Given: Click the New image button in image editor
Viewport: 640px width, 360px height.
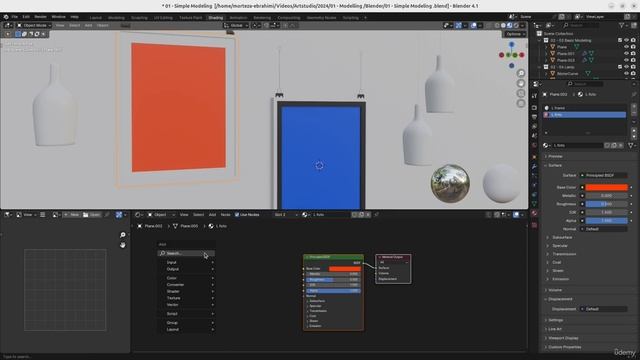Looking at the screenshot, I should click(x=71, y=215).
